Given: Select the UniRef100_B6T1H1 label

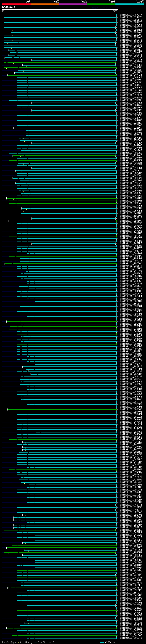Looking at the screenshot, I should (131, 301).
